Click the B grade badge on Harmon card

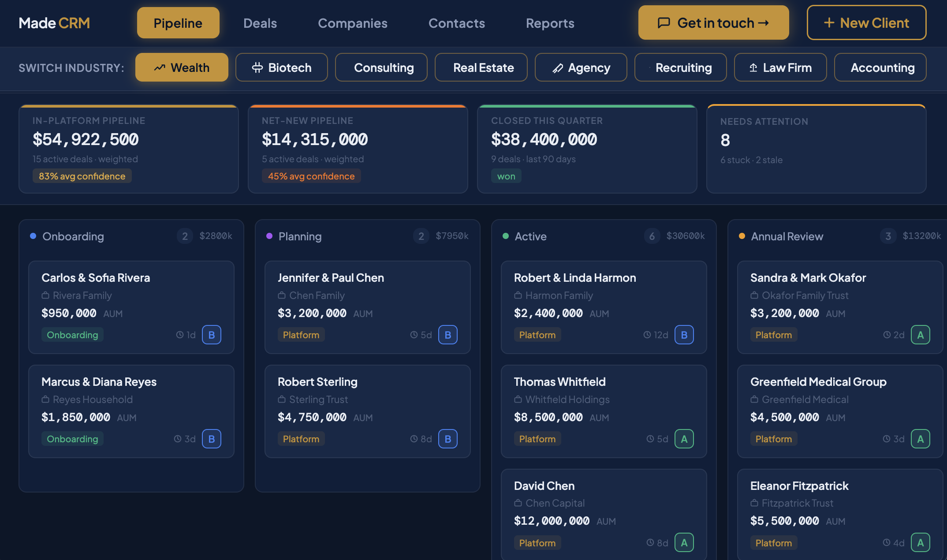[684, 335]
